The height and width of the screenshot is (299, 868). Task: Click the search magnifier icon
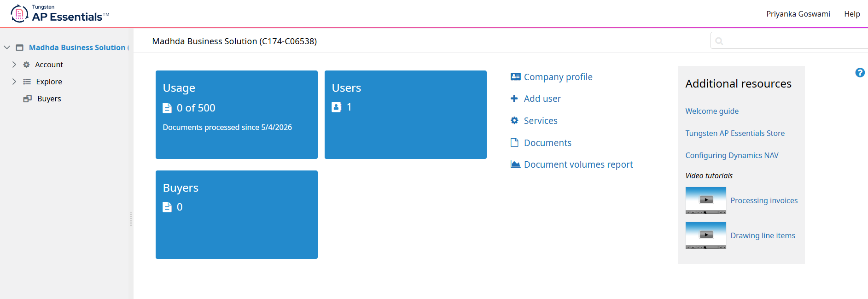pyautogui.click(x=719, y=41)
